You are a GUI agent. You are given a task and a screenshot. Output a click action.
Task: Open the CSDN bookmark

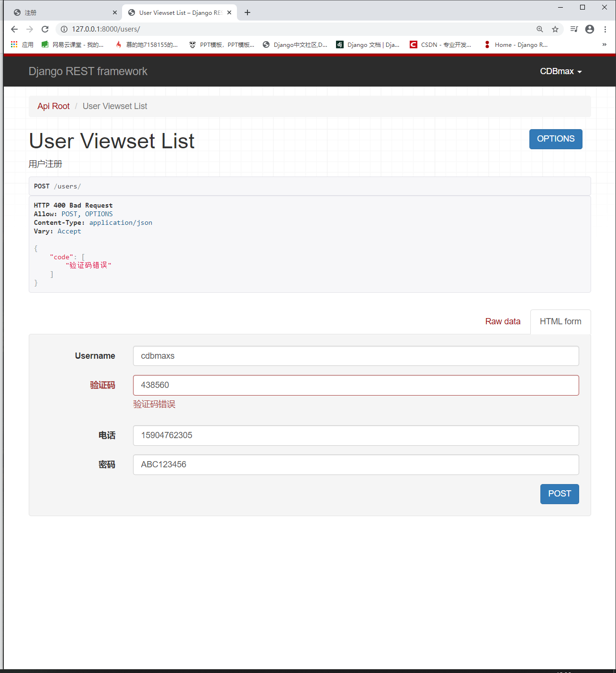(440, 44)
